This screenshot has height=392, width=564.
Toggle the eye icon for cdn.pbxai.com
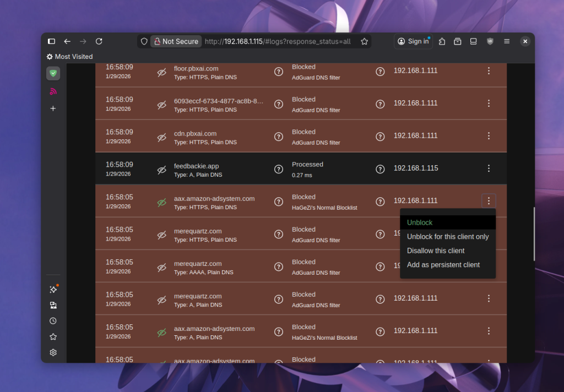[x=161, y=138]
